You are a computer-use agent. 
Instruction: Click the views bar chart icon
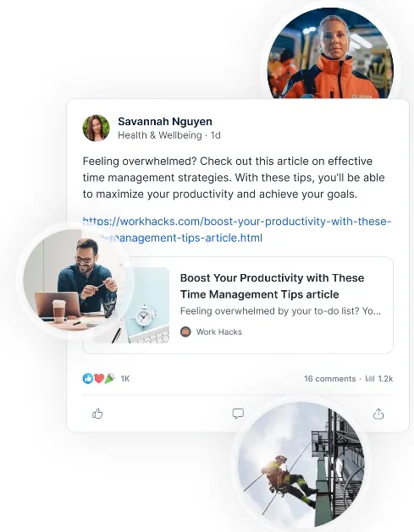[x=370, y=379]
